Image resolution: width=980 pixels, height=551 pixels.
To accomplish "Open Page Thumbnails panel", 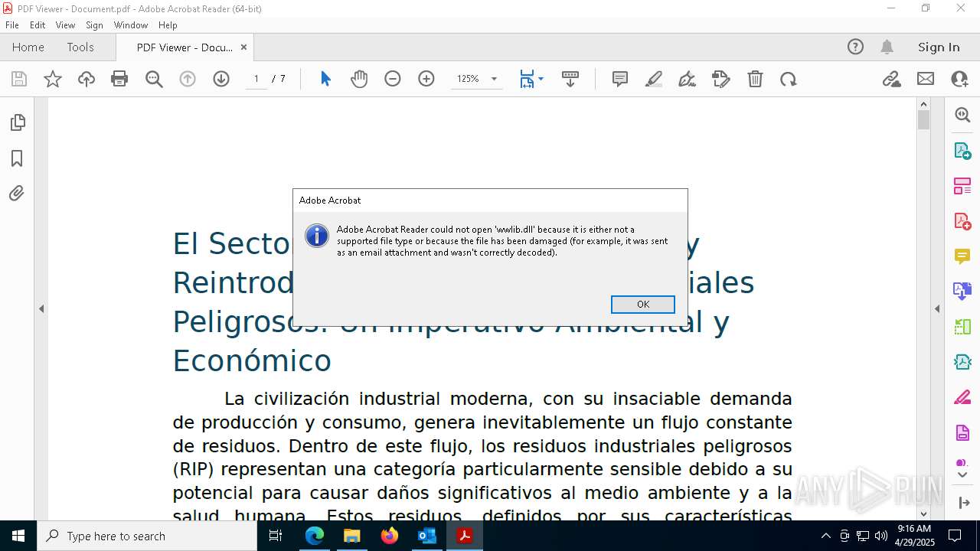I will [17, 122].
